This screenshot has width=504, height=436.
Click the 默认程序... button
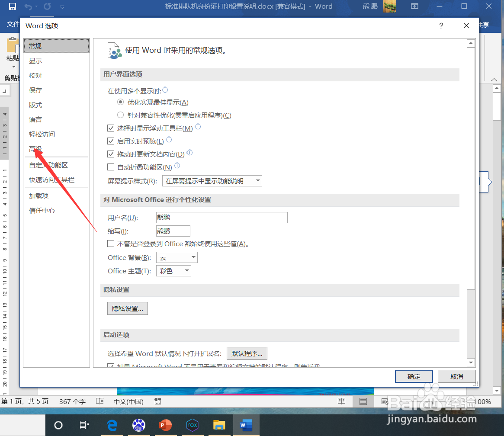pyautogui.click(x=247, y=353)
